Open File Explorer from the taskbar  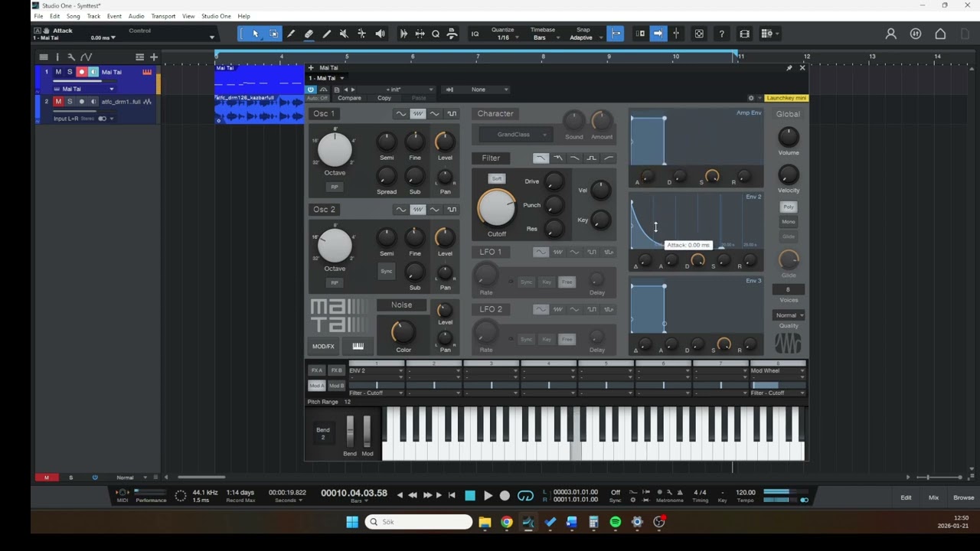point(485,522)
